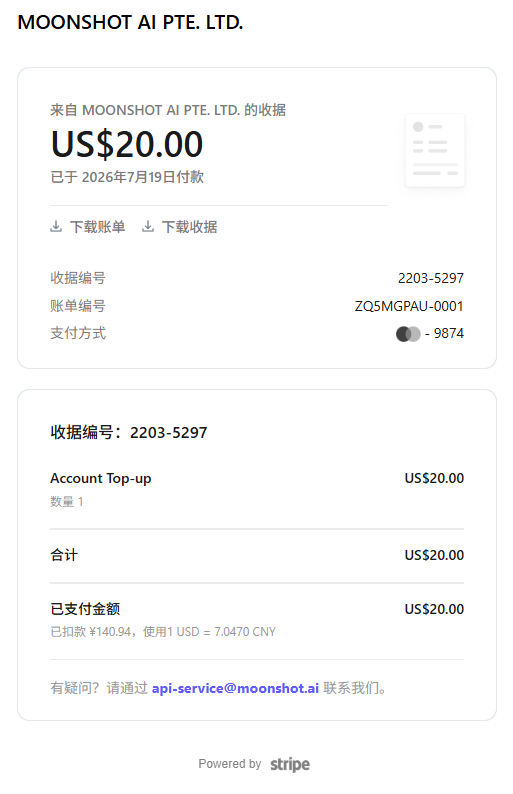
Task: Click the payment date 2026年7月19日 text
Action: [x=129, y=177]
